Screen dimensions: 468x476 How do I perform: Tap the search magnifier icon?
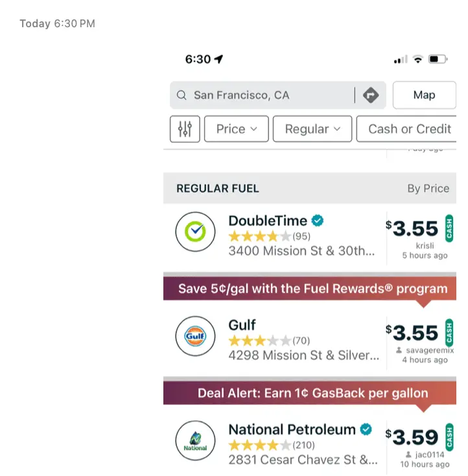(x=181, y=95)
